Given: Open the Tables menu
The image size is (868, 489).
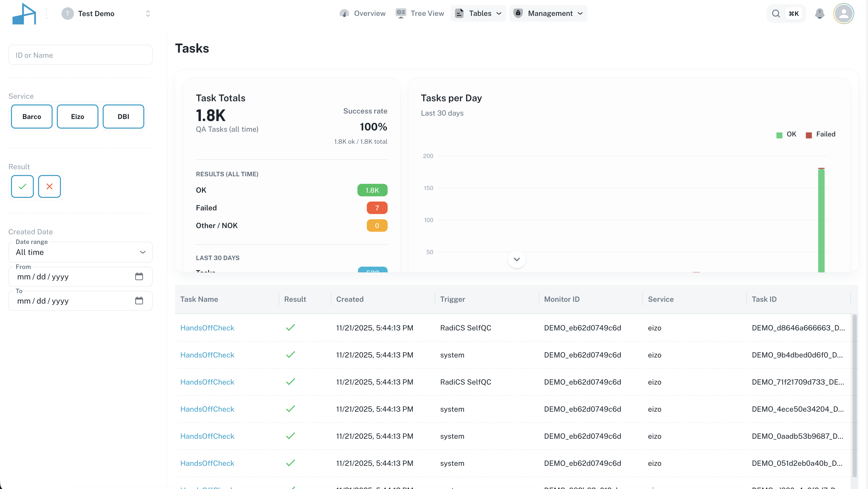Looking at the screenshot, I should tap(478, 14).
